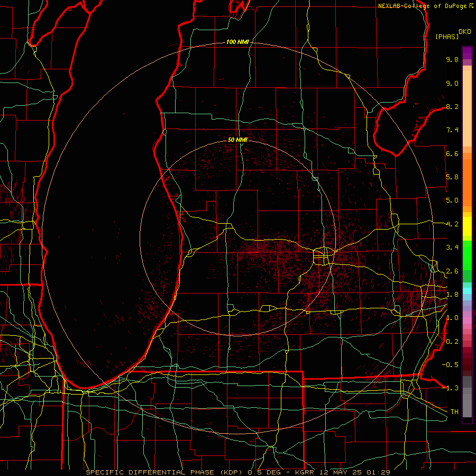Click the cyan band of color bar
476x476 pixels.
tap(467, 291)
